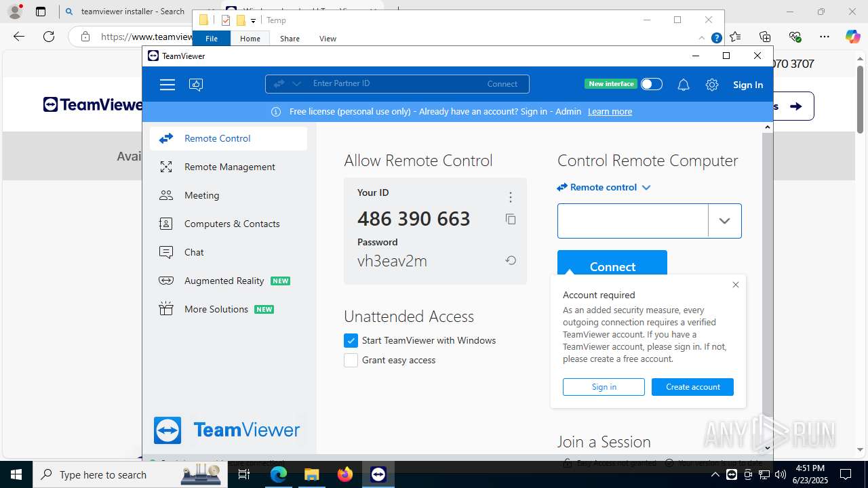Select Home tab in Temp window

tap(250, 39)
